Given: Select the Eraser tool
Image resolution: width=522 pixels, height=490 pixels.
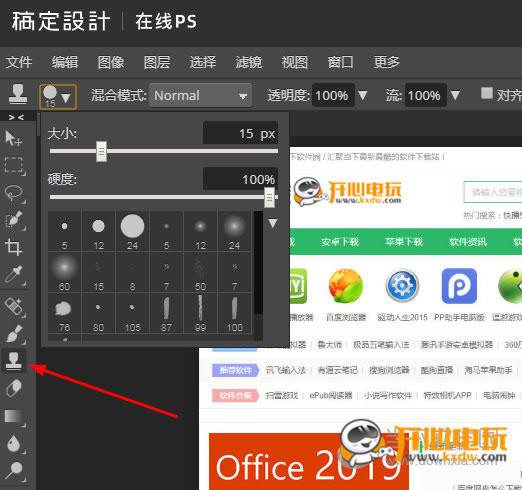Looking at the screenshot, I should point(14,389).
